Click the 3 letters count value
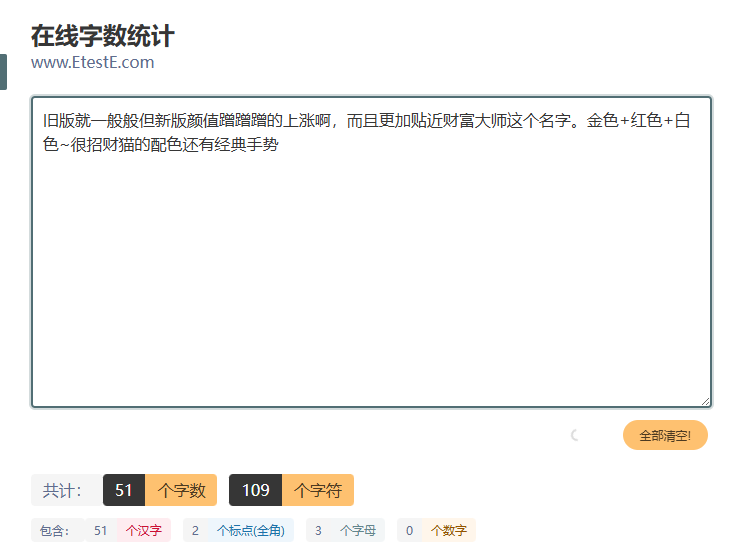The height and width of the screenshot is (549, 733). (x=318, y=530)
